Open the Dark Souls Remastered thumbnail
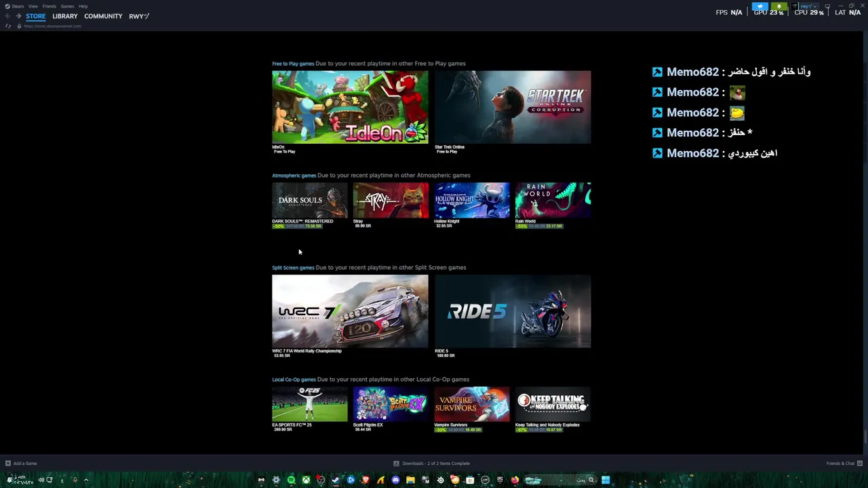 (x=309, y=200)
